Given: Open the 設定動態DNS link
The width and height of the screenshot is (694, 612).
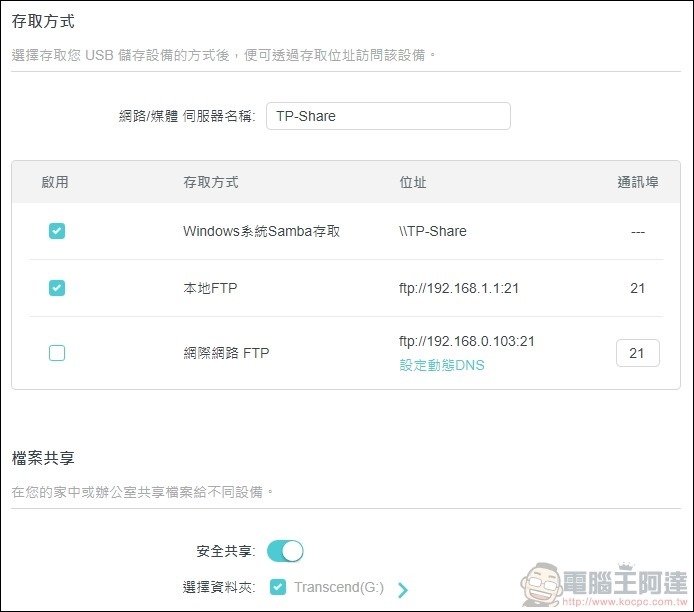Looking at the screenshot, I should click(x=442, y=365).
